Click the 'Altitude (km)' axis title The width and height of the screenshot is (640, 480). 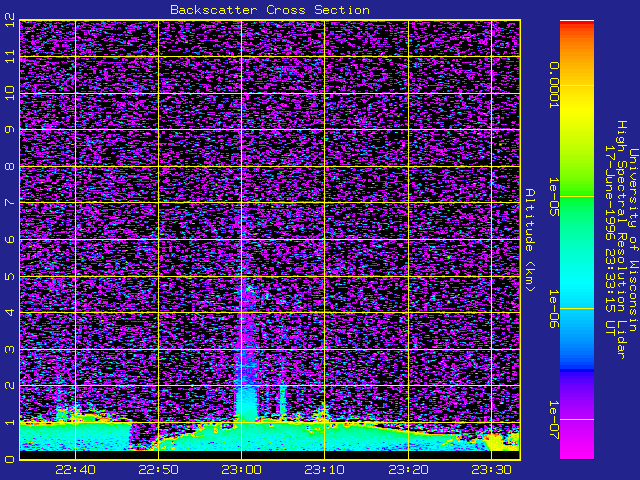tap(530, 240)
